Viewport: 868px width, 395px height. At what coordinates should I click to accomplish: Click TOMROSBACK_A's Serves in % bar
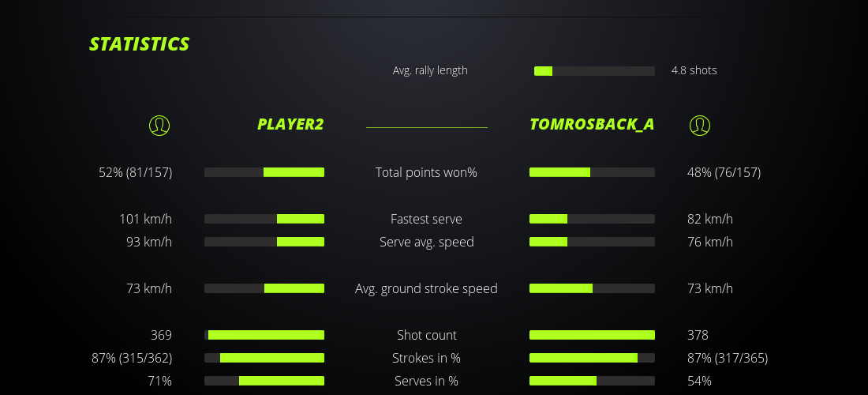point(592,381)
